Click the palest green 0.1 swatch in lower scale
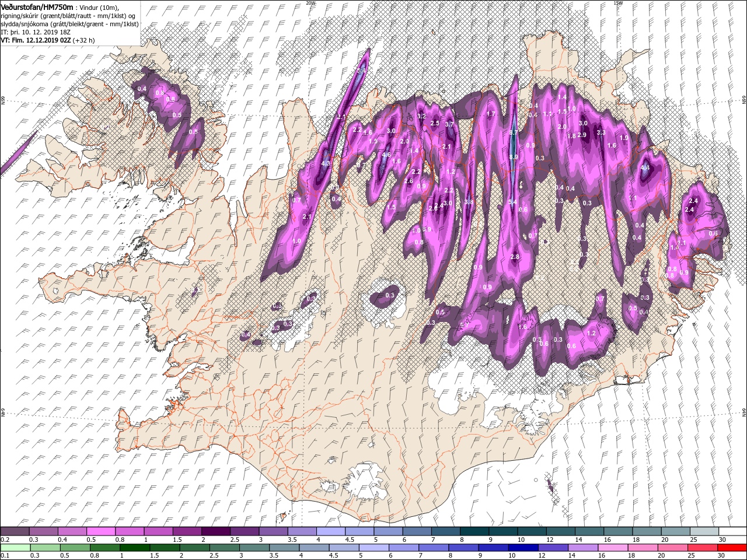Image resolution: width=747 pixels, height=560 pixels. pyautogui.click(x=15, y=548)
